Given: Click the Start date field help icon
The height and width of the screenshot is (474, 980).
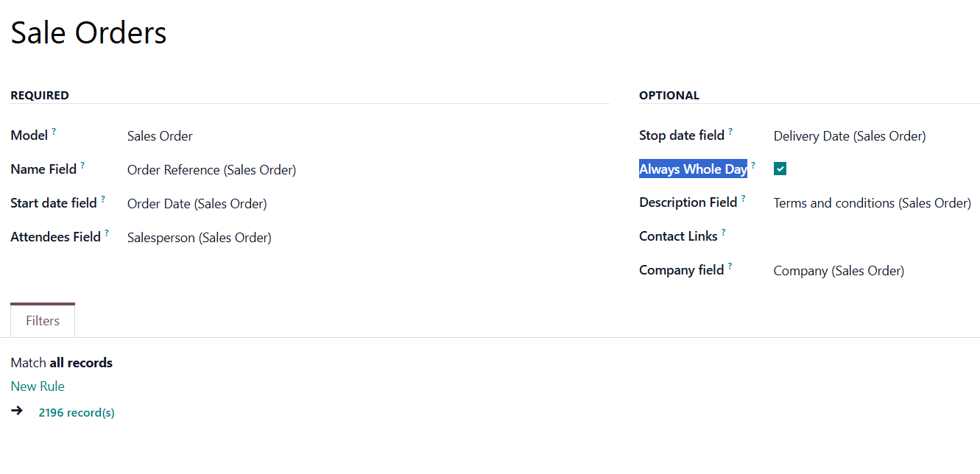Looking at the screenshot, I should coord(103,199).
